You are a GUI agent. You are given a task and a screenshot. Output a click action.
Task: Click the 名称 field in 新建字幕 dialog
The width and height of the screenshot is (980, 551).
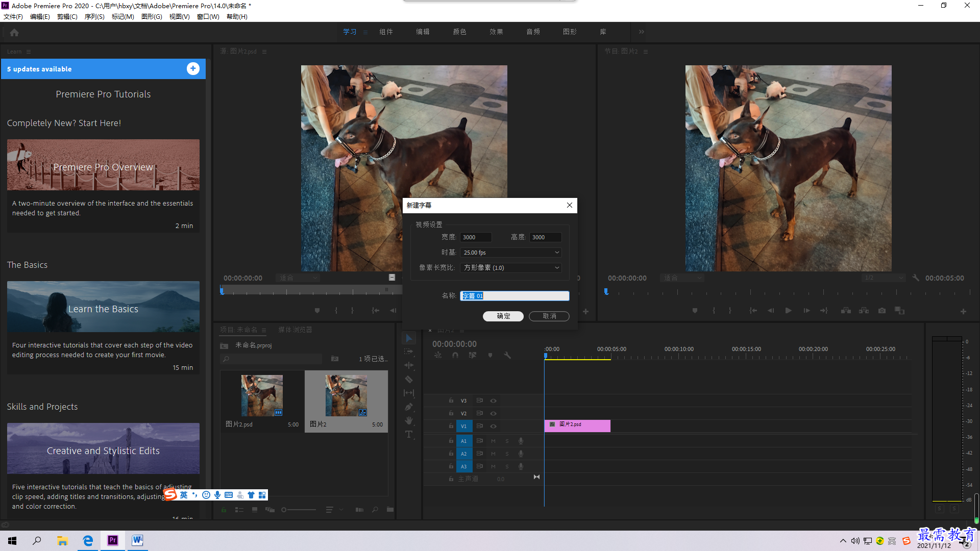pos(514,296)
